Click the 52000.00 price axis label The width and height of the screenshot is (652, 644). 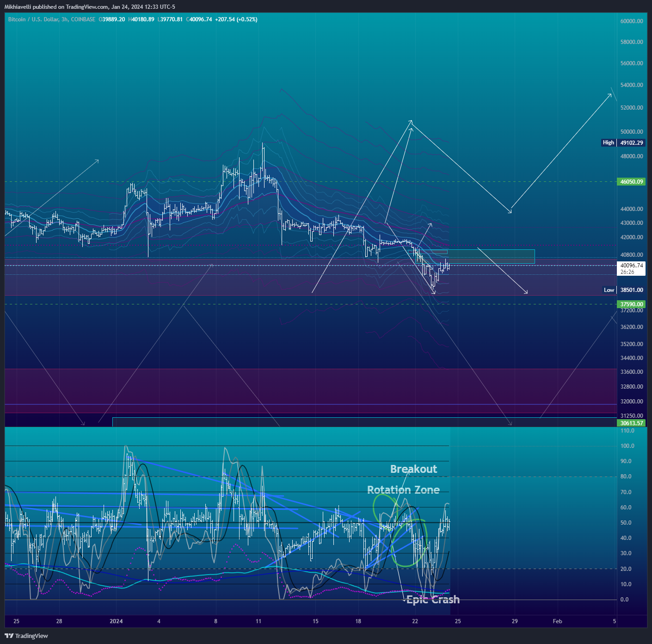pyautogui.click(x=632, y=108)
